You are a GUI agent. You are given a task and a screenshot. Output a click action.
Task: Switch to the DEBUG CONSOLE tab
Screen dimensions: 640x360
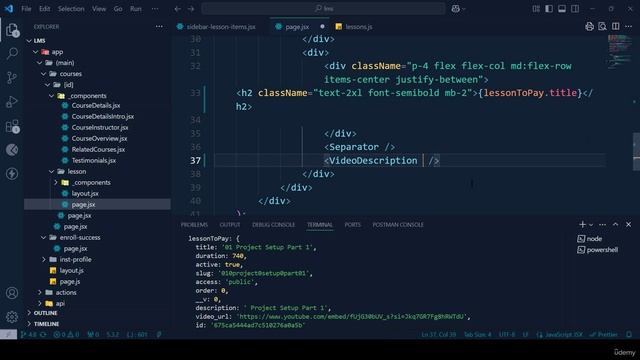[x=273, y=225]
